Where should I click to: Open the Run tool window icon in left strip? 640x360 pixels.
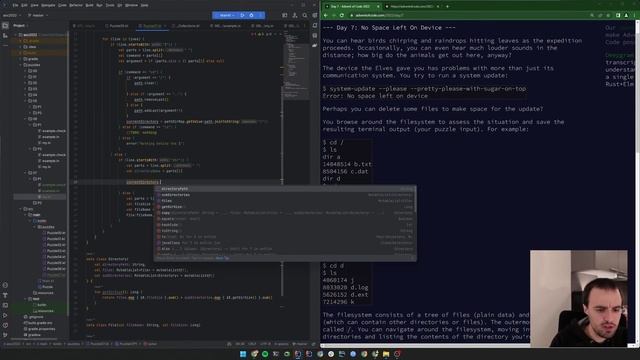point(5,315)
